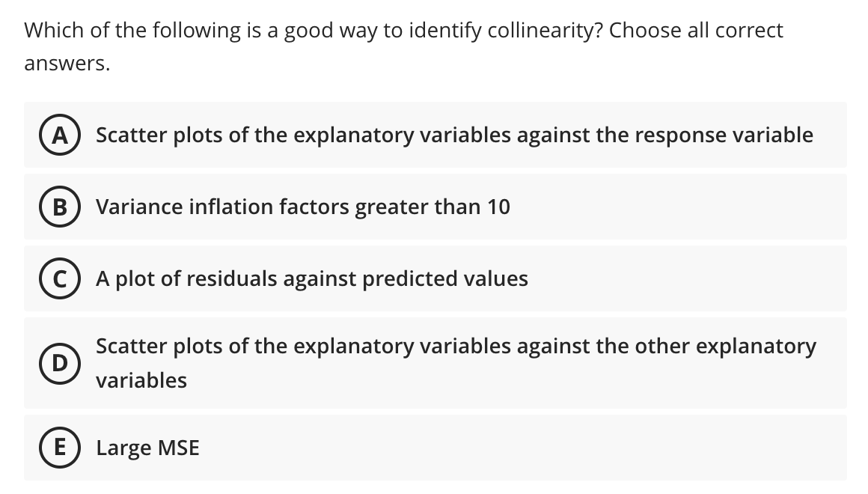This screenshot has width=868, height=494.
Task: Choose the Variance inflation factors answer
Action: coord(302,207)
